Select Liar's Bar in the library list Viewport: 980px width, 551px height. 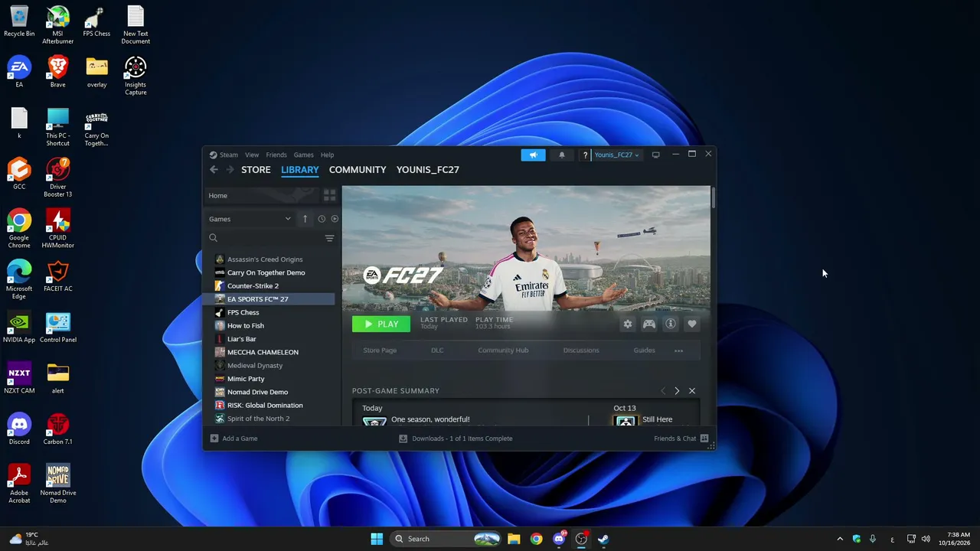click(269, 339)
